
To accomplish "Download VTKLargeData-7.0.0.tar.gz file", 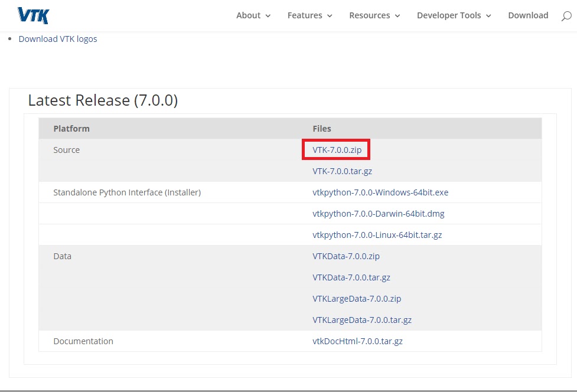I will tap(362, 321).
